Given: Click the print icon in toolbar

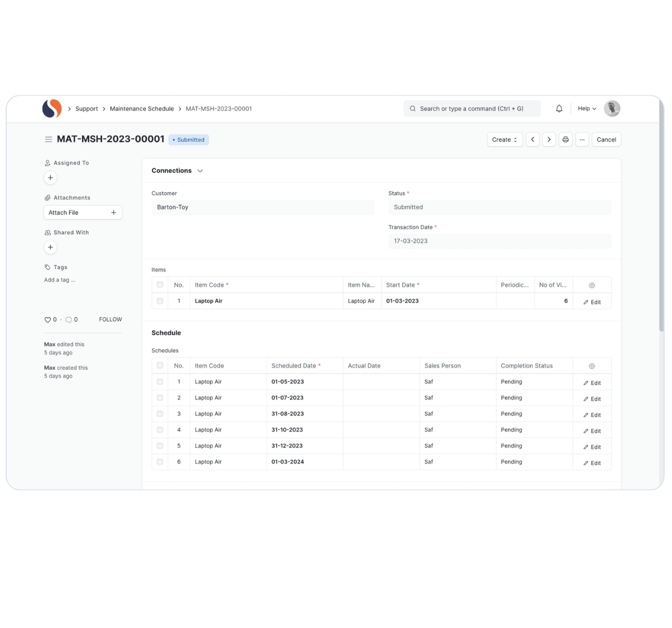Looking at the screenshot, I should click(x=566, y=139).
